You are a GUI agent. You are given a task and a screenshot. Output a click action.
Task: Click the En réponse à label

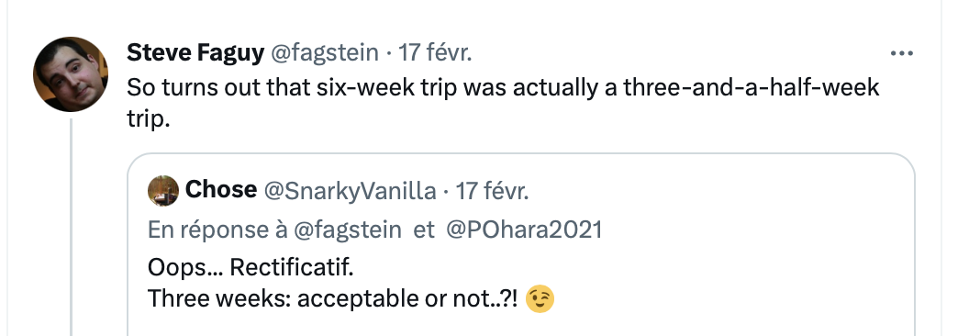click(x=218, y=230)
